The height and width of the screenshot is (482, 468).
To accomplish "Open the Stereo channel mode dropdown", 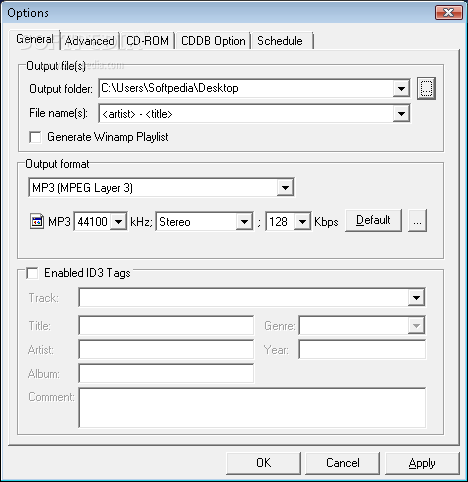I will click(x=244, y=222).
